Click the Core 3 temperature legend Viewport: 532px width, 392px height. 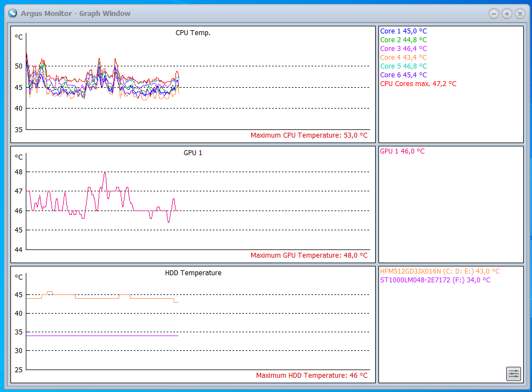403,49
